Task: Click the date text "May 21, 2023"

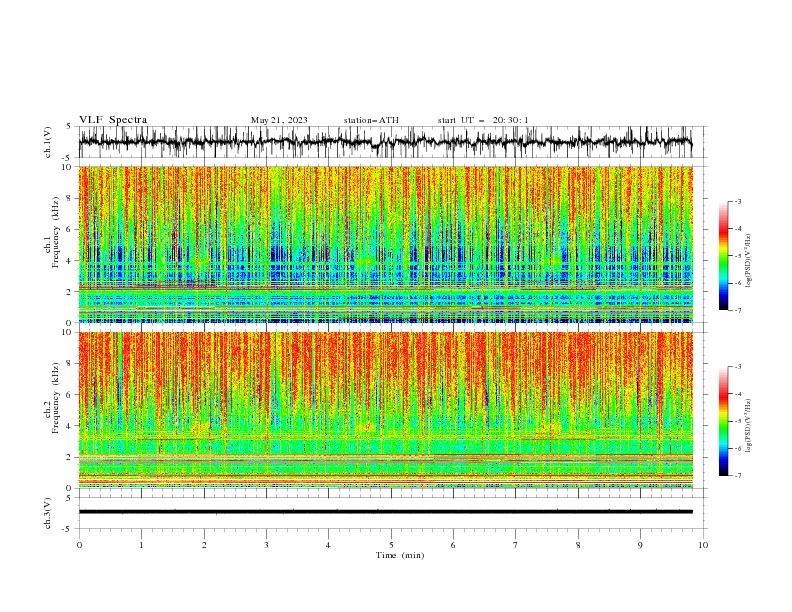Action: pos(279,120)
